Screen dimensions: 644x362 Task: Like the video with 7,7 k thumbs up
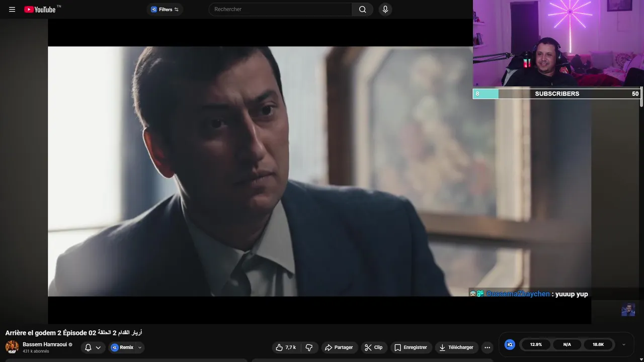pyautogui.click(x=286, y=347)
